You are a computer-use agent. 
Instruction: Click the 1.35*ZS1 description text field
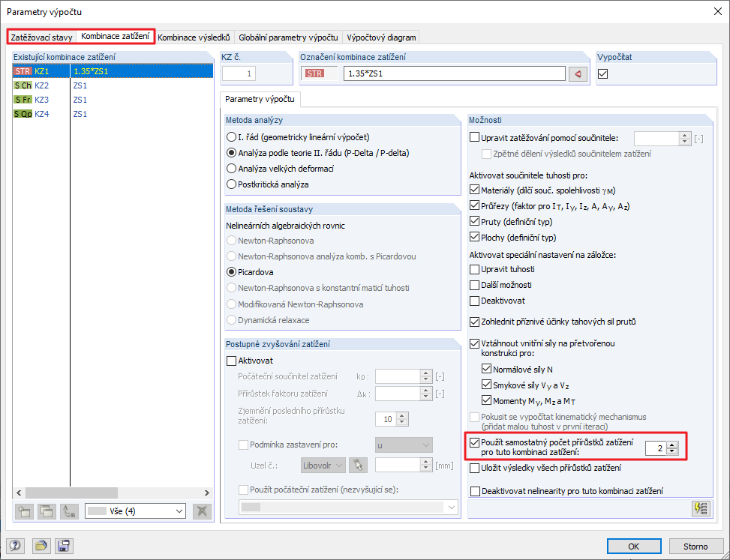click(x=454, y=73)
